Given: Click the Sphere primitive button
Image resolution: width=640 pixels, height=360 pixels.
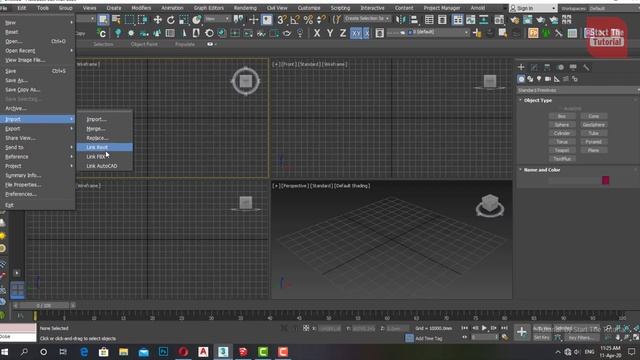Looking at the screenshot, I should tap(562, 125).
